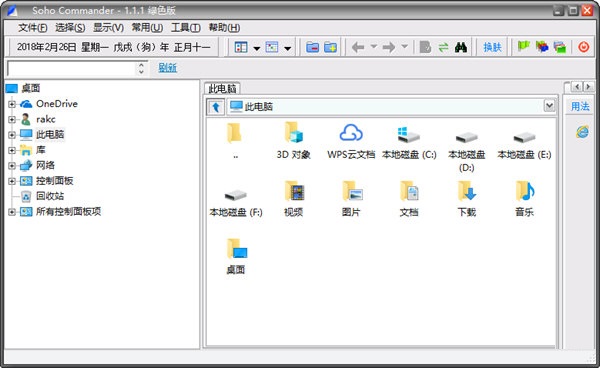600x368 pixels.
Task: Expand the OneDrive tree node
Action: tap(12, 104)
